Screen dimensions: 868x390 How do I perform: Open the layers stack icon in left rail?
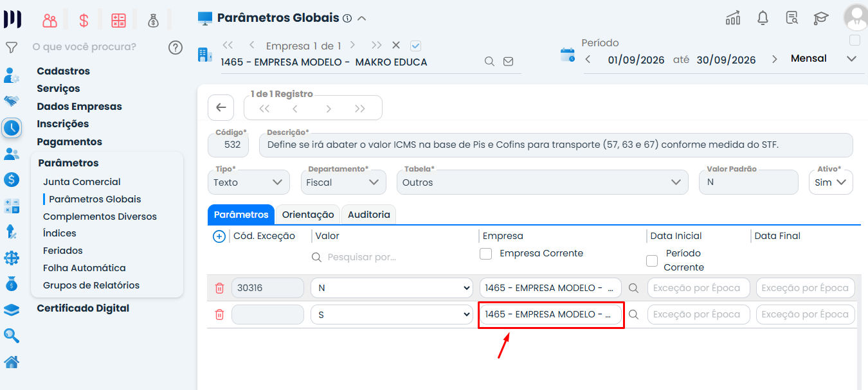[12, 310]
